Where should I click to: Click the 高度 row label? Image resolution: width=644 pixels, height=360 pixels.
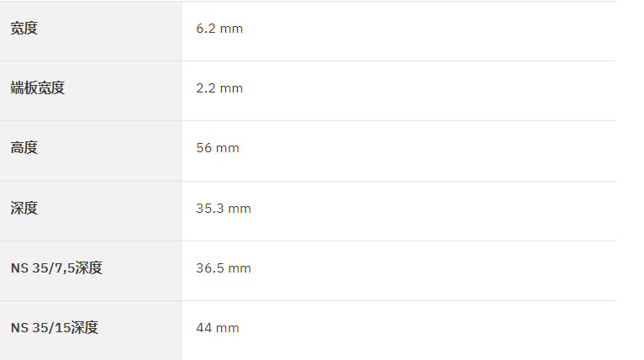24,147
